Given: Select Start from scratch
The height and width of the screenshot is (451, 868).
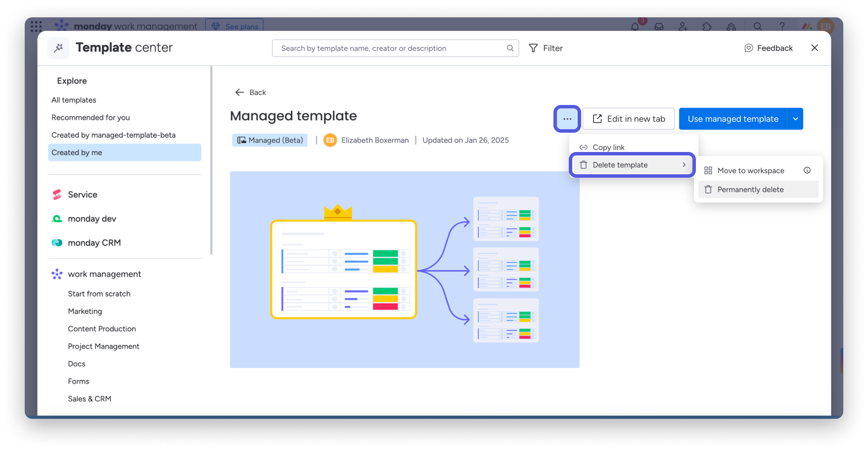Looking at the screenshot, I should coord(99,294).
